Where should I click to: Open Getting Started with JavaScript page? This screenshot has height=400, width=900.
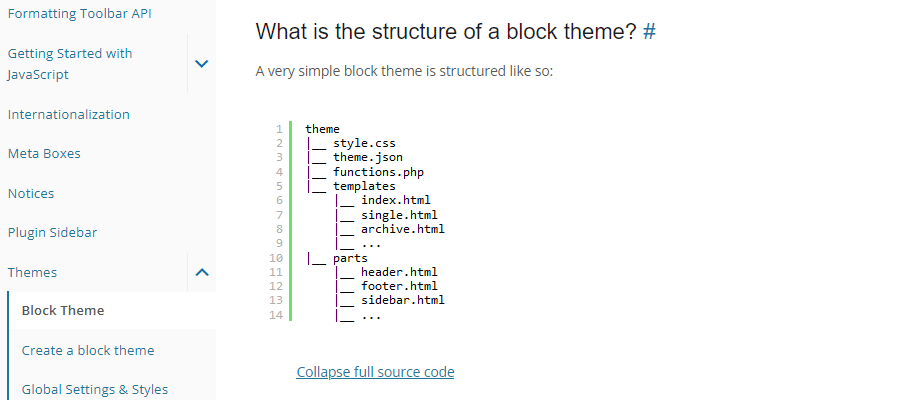pos(70,63)
